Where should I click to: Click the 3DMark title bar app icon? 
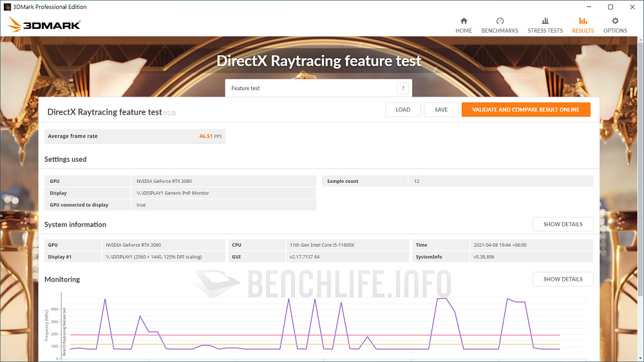coord(7,7)
